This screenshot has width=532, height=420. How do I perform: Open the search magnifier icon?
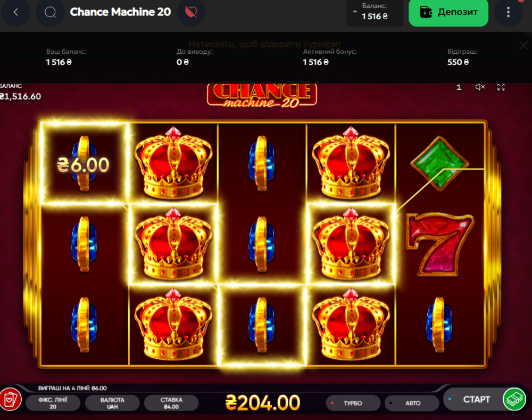point(50,12)
